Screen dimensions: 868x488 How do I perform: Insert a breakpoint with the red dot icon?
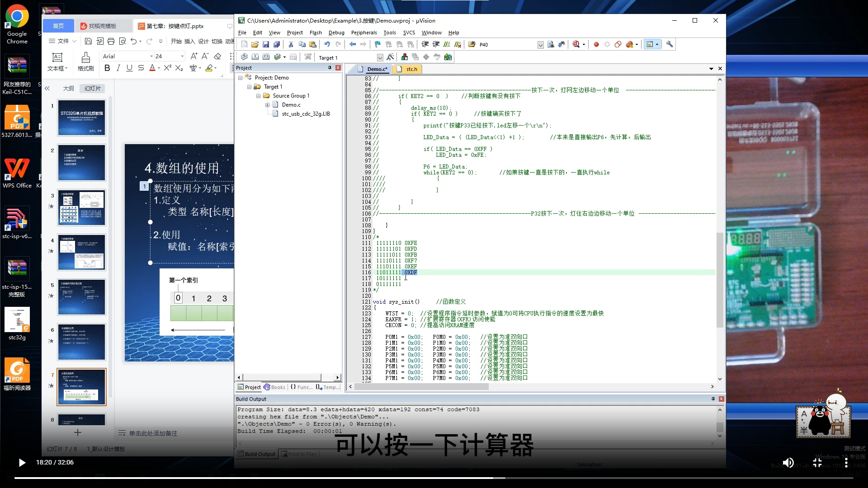click(596, 44)
